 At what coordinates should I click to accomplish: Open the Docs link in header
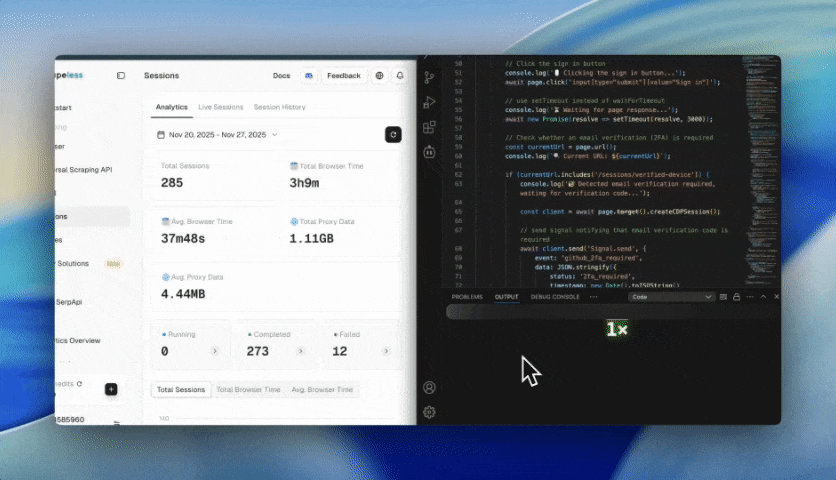click(x=282, y=76)
